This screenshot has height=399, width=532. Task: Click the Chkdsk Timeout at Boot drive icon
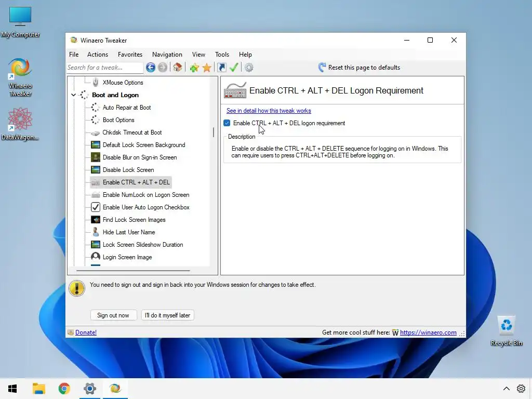(96, 132)
